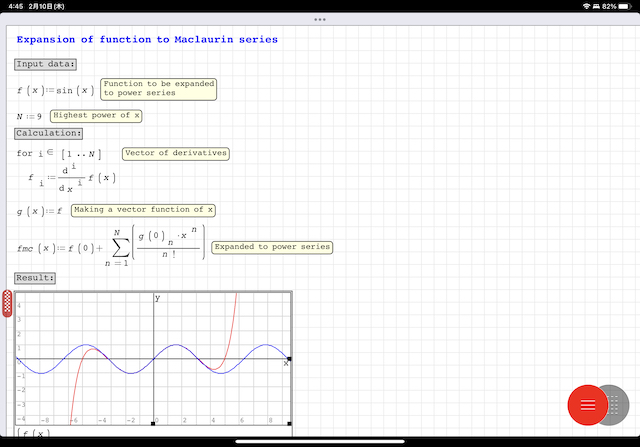Click the plot's bottom-center resize handle
Screen dimensions: 640x447
[x=153, y=424]
